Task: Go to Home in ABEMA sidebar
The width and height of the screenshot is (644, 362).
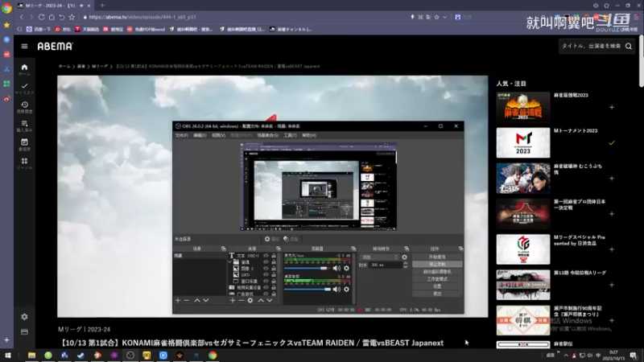Action: [x=24, y=69]
